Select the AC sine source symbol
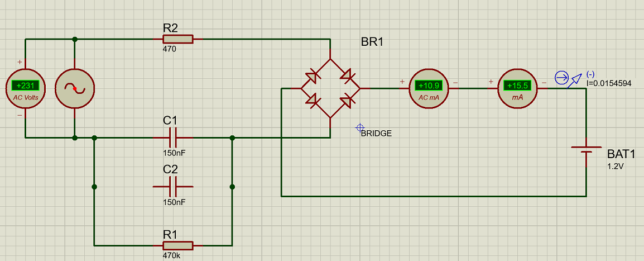 click(75, 88)
